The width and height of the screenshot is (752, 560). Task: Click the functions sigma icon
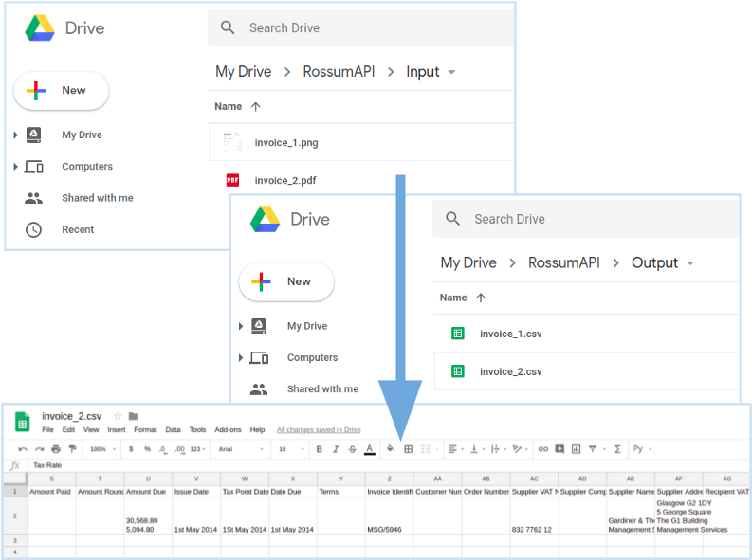click(617, 449)
